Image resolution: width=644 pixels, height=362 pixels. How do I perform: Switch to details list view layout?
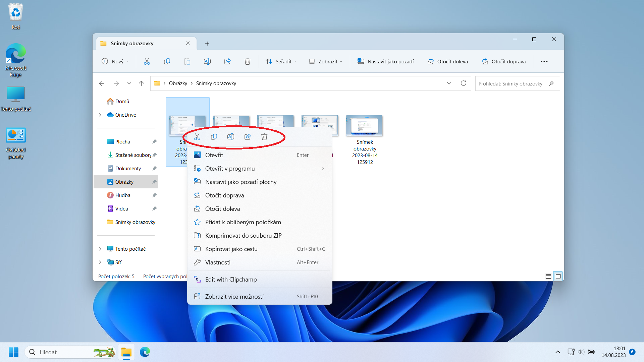[548, 277]
